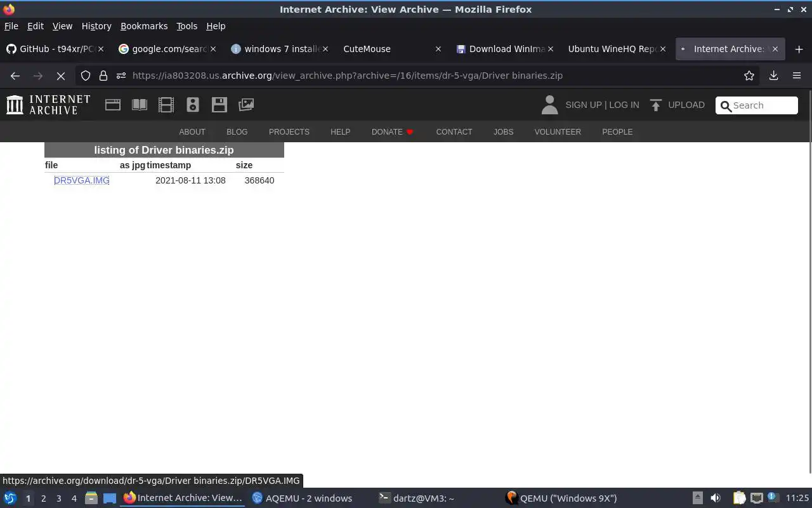Screen dimensions: 812x508
Task: Open the Texts book icon
Action: (x=140, y=105)
